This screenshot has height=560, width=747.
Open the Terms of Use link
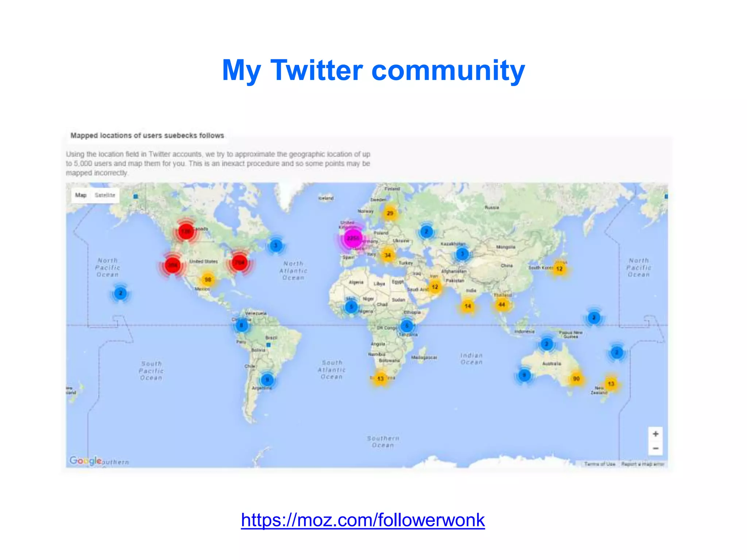[x=600, y=464]
